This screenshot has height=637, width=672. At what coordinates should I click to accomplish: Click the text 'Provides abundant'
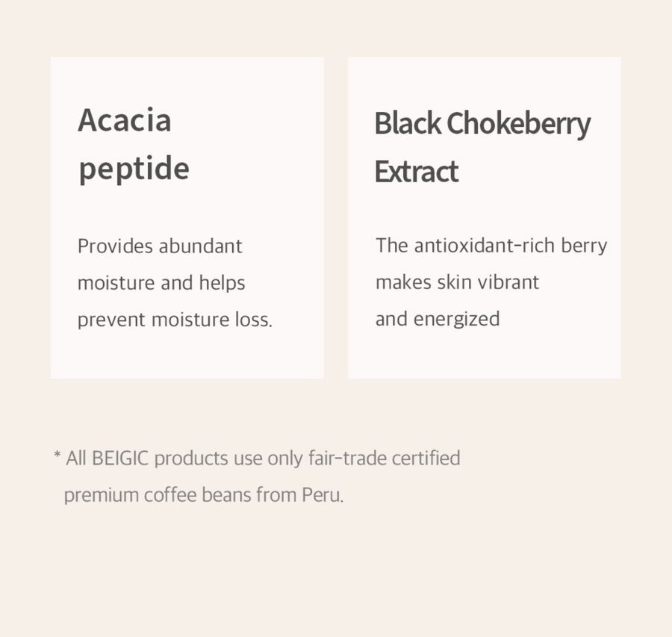pyautogui.click(x=160, y=246)
